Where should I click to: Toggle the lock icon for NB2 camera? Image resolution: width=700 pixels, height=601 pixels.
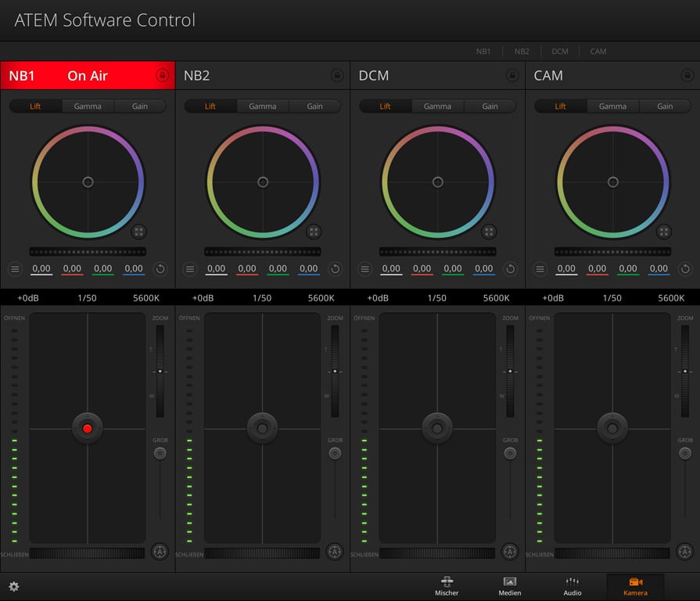pos(337,76)
